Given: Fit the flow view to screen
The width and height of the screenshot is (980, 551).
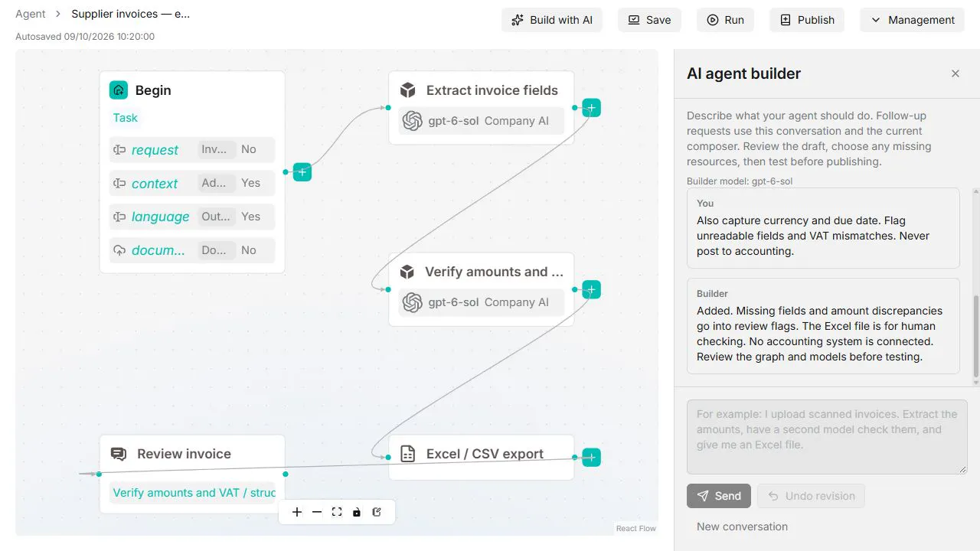Looking at the screenshot, I should coord(337,512).
